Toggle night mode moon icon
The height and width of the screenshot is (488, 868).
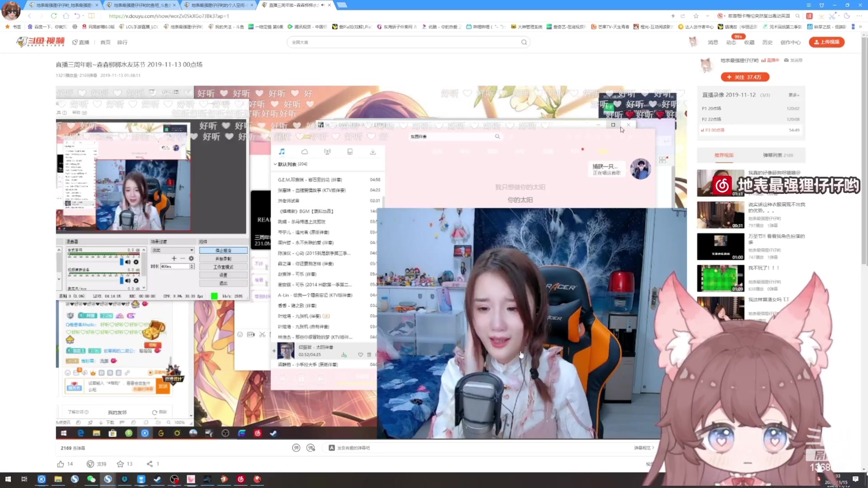(847, 16)
